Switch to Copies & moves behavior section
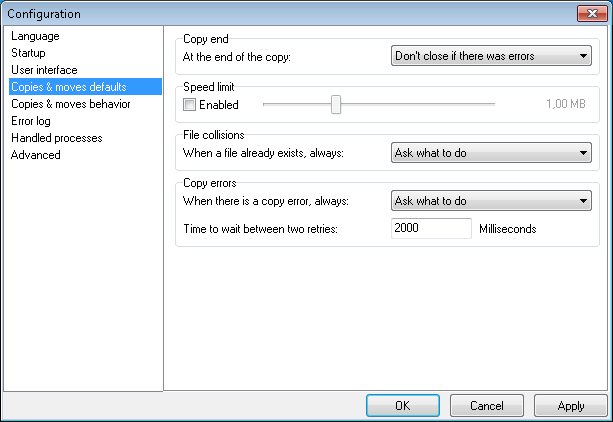The height and width of the screenshot is (422, 613). [x=70, y=104]
